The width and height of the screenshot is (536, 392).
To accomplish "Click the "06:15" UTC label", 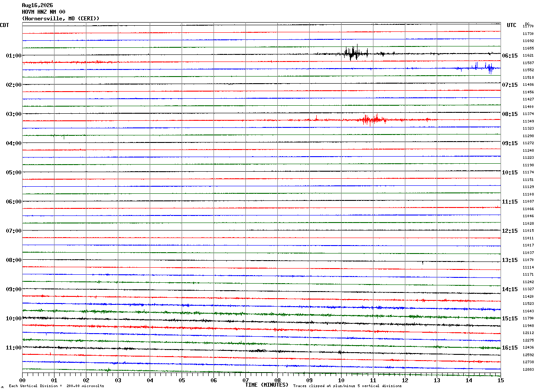I will pyautogui.click(x=510, y=56).
